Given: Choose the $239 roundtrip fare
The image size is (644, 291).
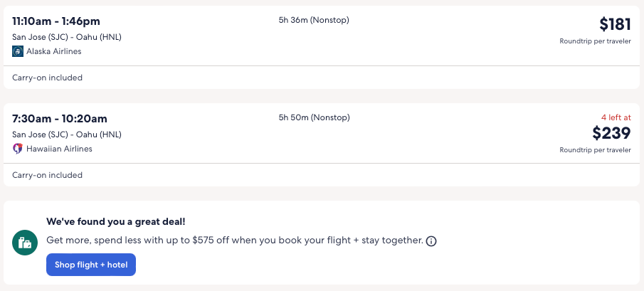Looking at the screenshot, I should [611, 133].
